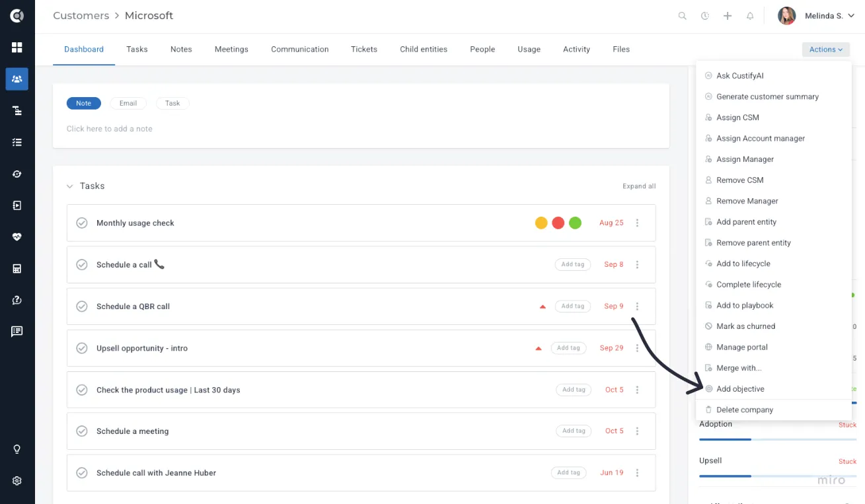Open options menu for Schedule a QBR call

coord(637,306)
